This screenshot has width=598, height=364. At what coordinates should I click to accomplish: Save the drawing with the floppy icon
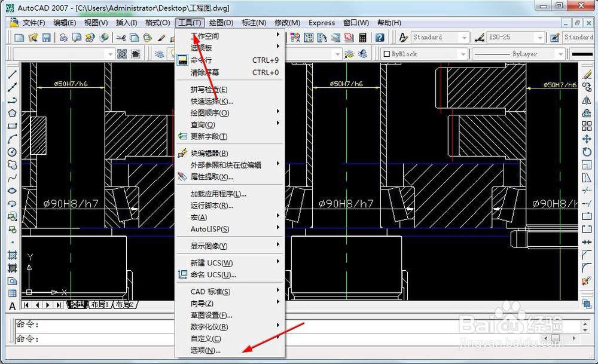click(x=46, y=37)
